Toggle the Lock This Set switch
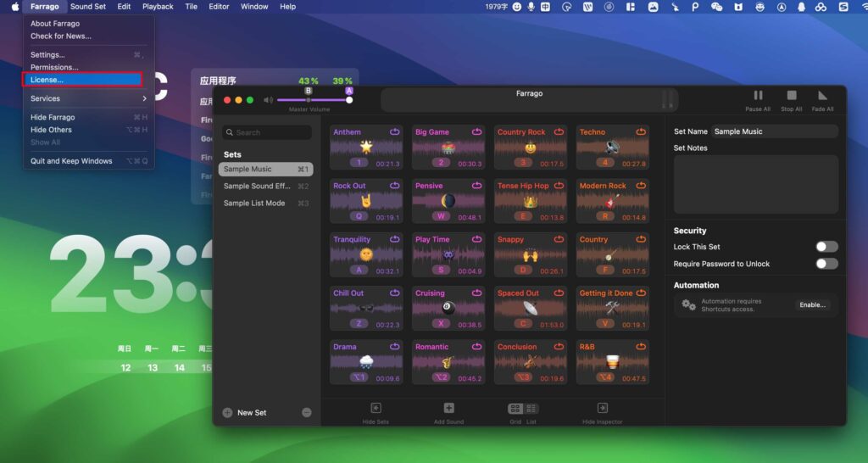Screen dimensions: 868x463 [827, 247]
